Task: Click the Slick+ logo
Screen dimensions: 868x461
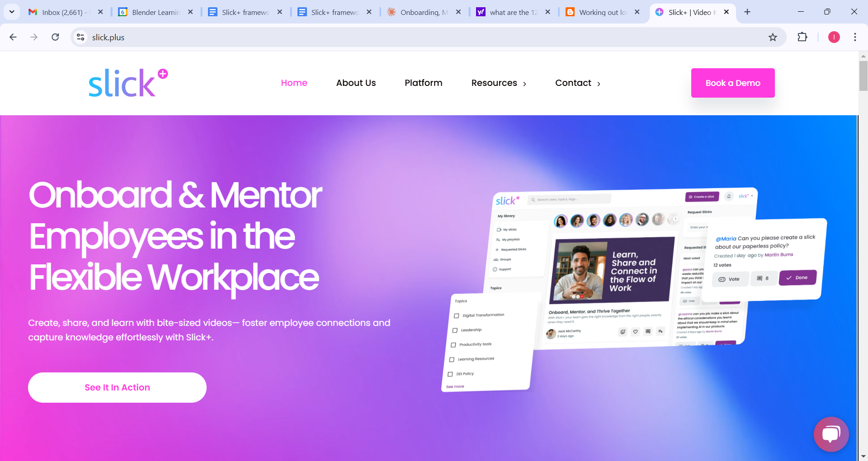Action: tap(128, 83)
